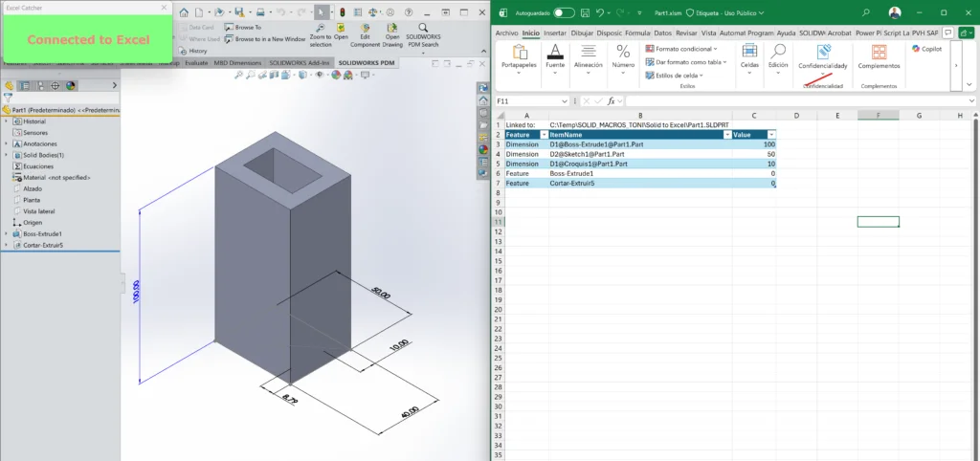Open the Celdas group button
The image size is (980, 461).
click(x=749, y=59)
